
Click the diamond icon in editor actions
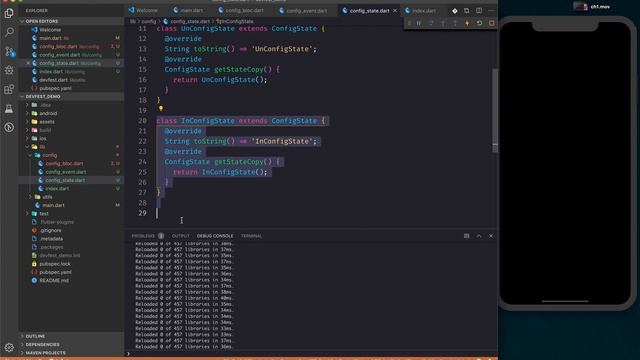coord(454,11)
